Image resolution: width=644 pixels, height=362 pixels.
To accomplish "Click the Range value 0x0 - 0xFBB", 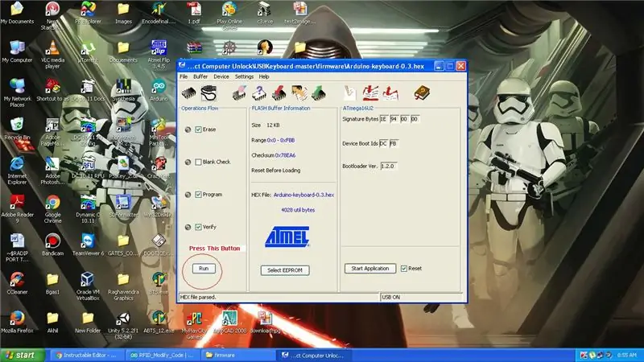I will point(281,140).
